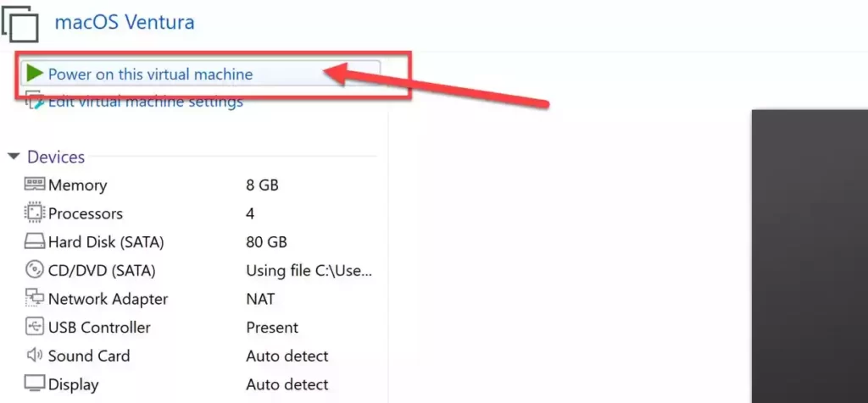Click the USB Controller icon

point(35,327)
